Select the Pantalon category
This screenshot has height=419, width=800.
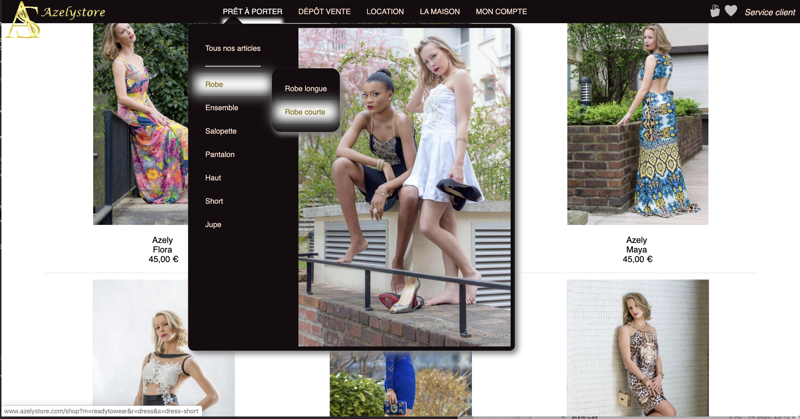(220, 155)
